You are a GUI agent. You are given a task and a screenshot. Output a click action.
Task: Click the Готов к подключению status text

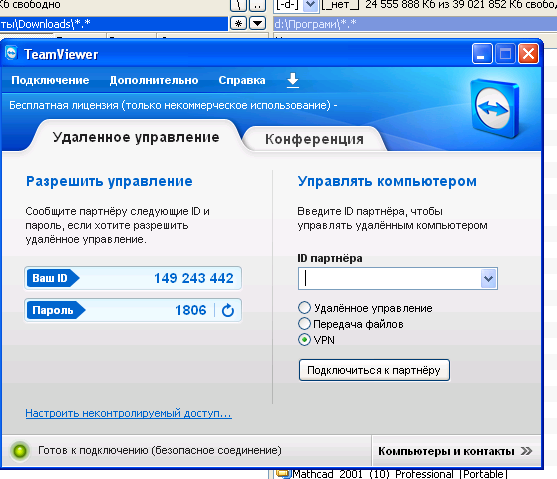160,451
